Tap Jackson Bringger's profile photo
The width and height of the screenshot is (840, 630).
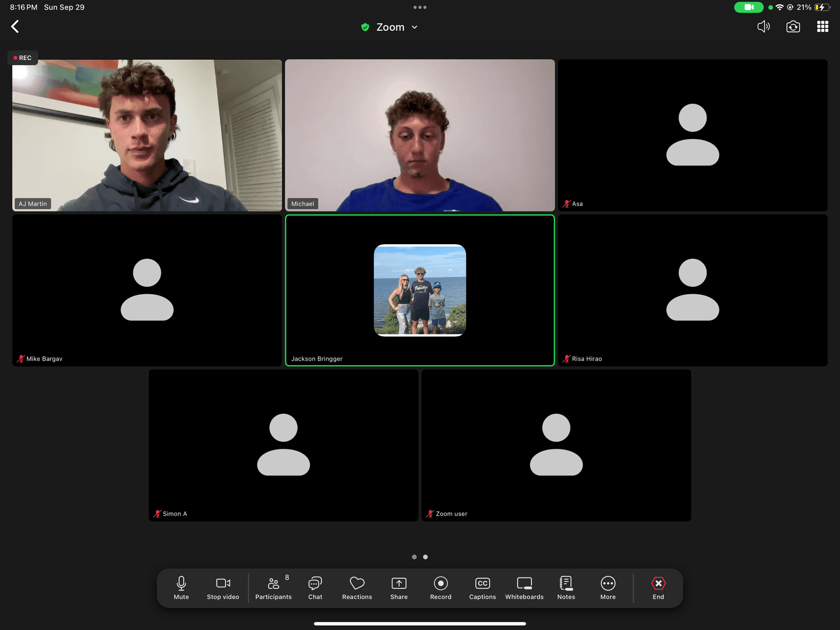tap(420, 290)
